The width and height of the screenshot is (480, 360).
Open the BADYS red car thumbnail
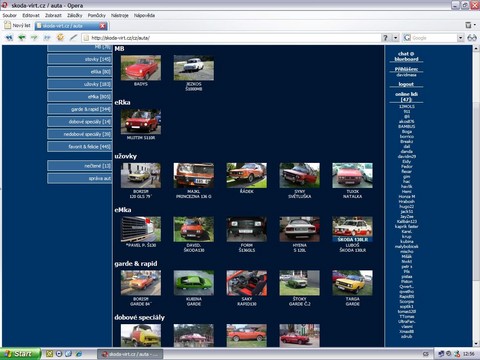tap(141, 68)
